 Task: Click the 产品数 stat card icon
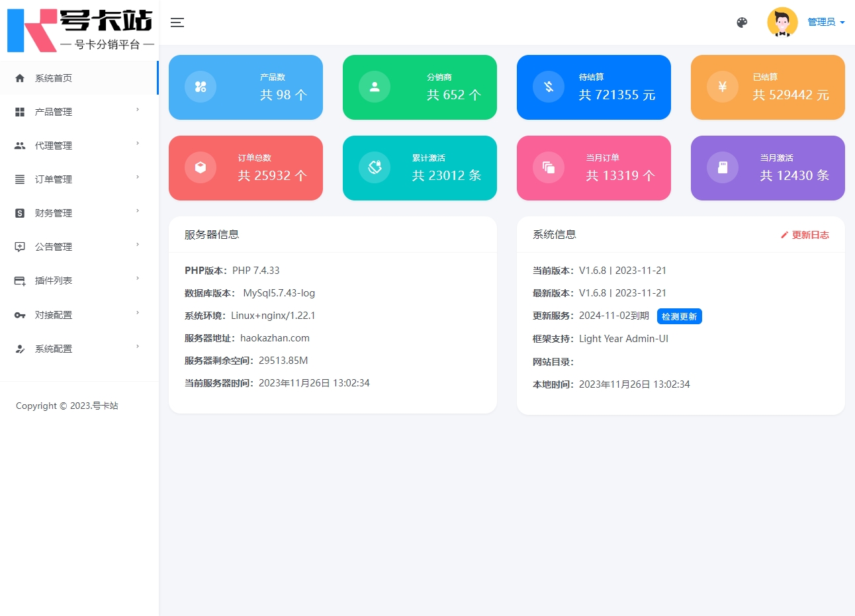click(x=201, y=87)
